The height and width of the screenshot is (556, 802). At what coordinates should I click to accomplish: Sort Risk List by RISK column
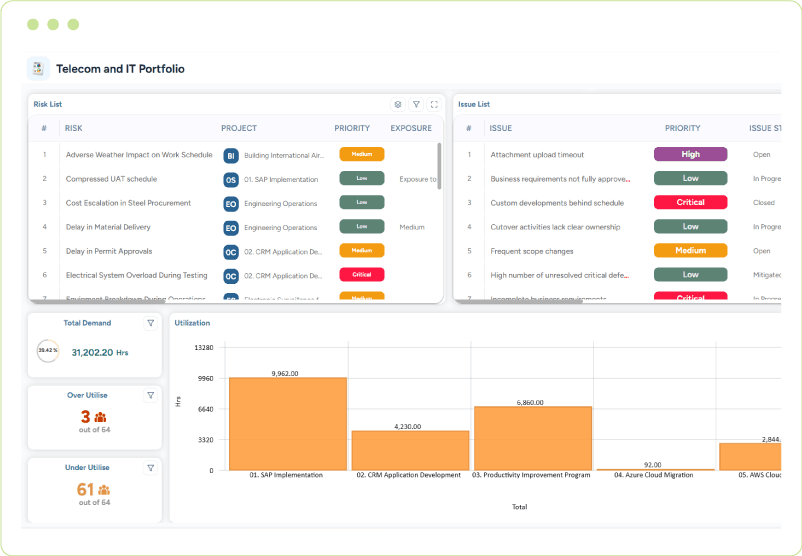pyautogui.click(x=74, y=128)
